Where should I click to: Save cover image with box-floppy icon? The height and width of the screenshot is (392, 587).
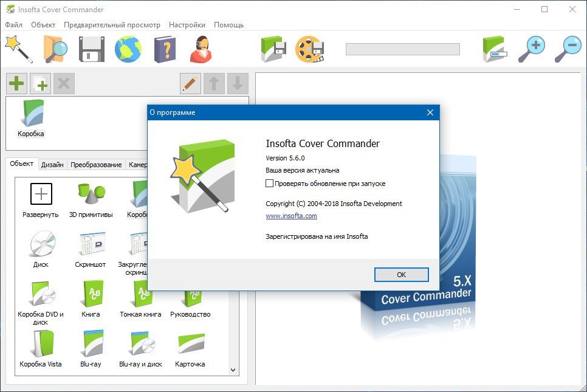tap(273, 49)
